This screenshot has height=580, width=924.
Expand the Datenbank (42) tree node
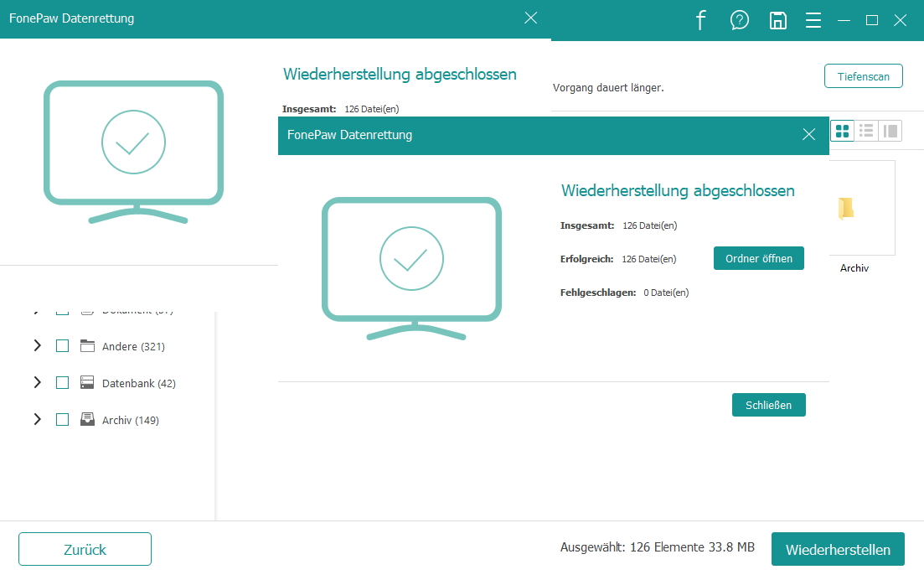coord(37,382)
